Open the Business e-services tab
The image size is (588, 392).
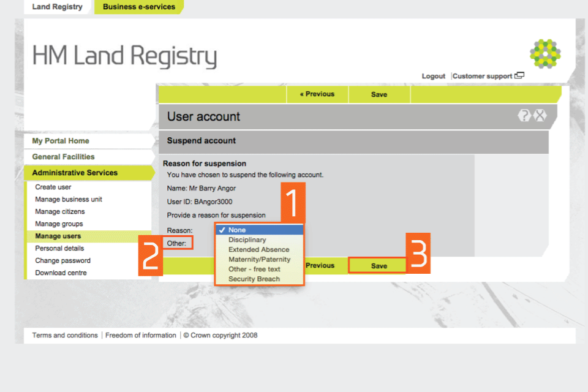(139, 7)
